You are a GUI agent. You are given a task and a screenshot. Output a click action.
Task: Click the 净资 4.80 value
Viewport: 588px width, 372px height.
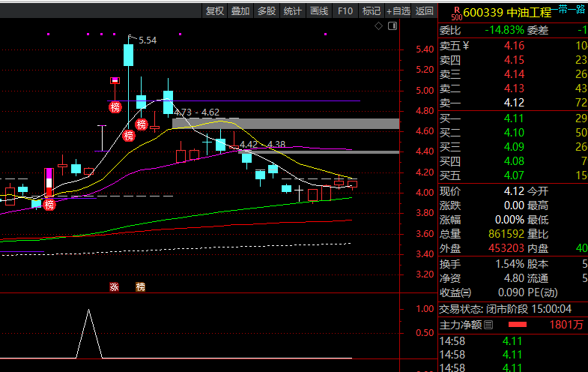(514, 278)
